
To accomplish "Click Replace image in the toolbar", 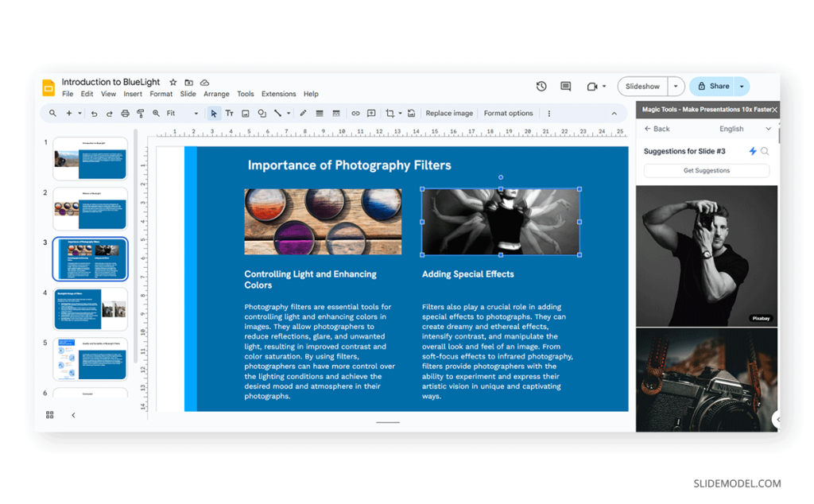I will 449,114.
